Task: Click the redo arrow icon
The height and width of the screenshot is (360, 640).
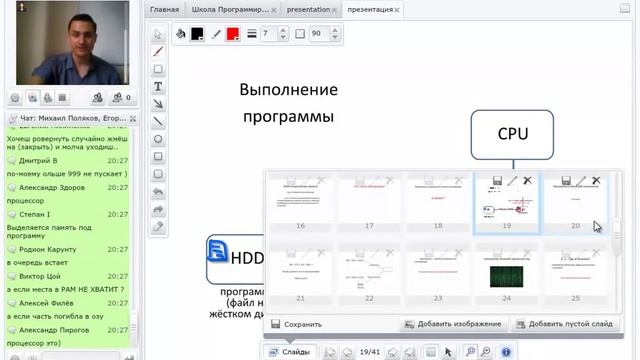Action: [x=158, y=209]
